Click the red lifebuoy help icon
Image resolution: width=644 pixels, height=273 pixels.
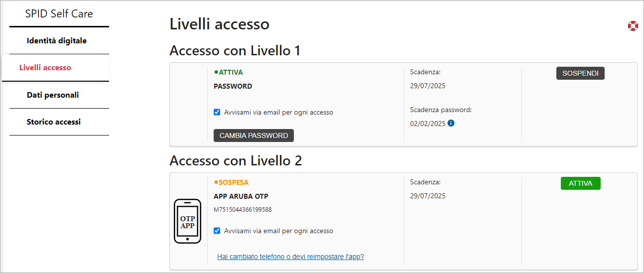(x=633, y=26)
